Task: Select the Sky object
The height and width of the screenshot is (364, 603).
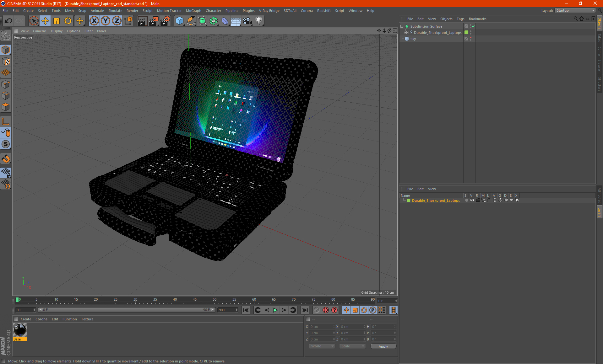Action: (413, 39)
